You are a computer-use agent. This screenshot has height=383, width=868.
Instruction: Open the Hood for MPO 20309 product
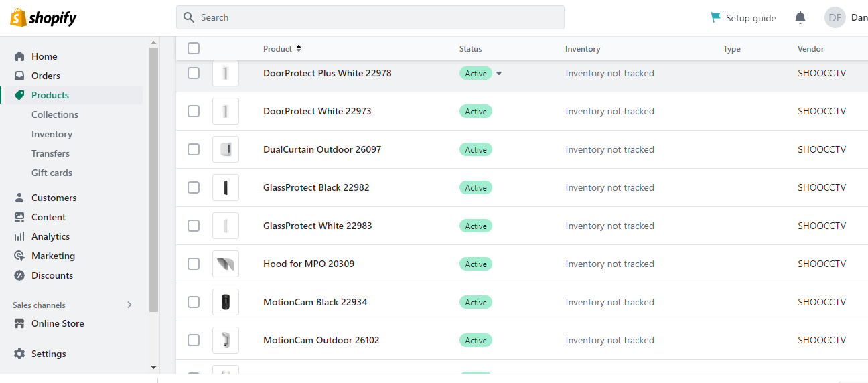point(309,264)
